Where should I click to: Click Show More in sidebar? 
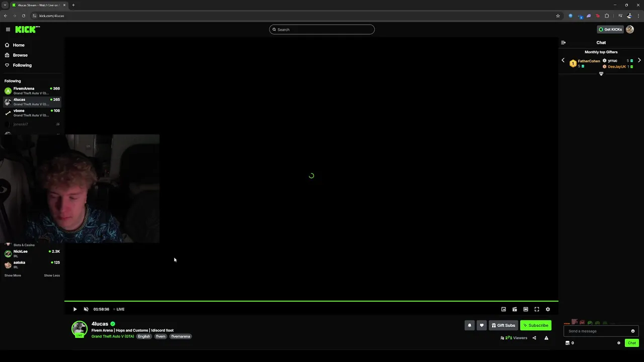pos(13,276)
